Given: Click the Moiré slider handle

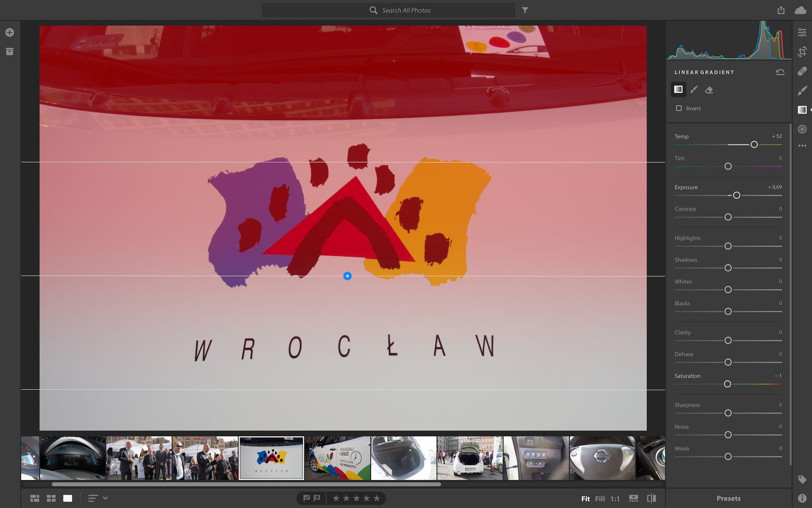Looking at the screenshot, I should click(x=728, y=457).
